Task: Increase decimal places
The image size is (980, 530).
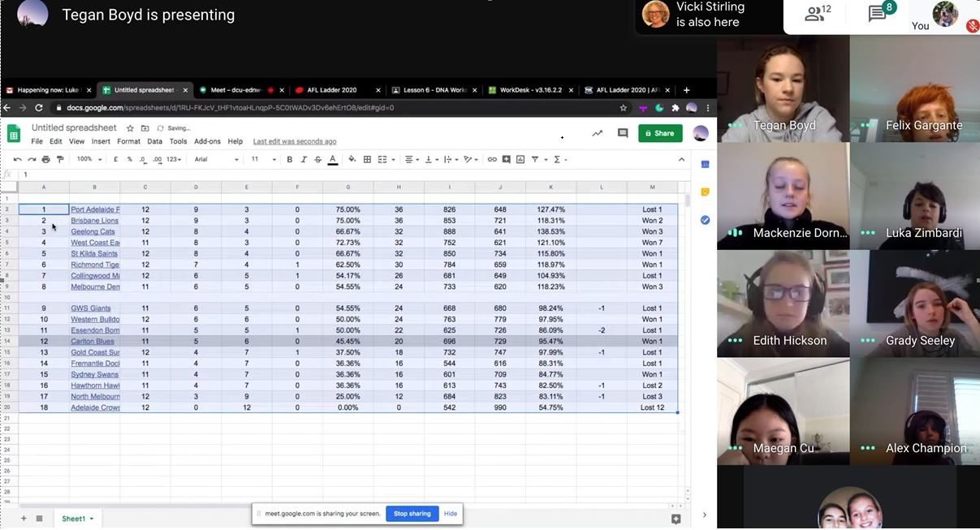Action: pos(158,159)
